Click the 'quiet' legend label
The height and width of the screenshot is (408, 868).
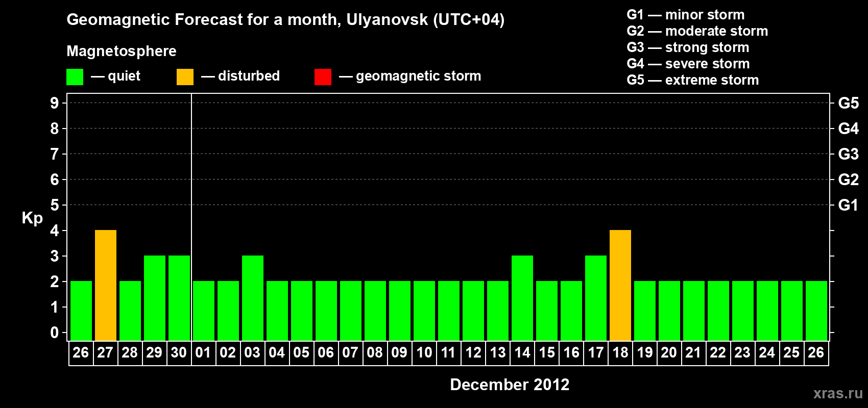tap(124, 76)
